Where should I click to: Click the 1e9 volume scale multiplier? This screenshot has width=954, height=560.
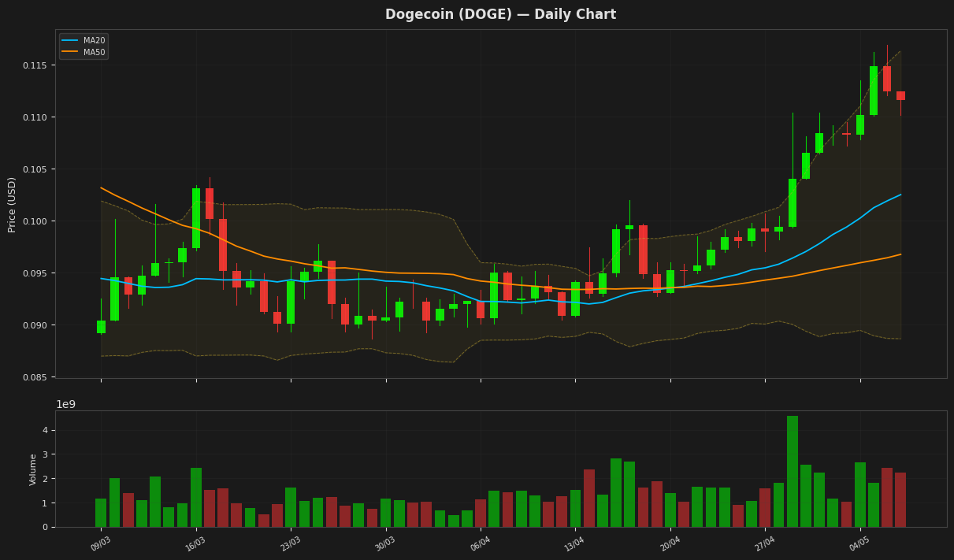(65, 404)
